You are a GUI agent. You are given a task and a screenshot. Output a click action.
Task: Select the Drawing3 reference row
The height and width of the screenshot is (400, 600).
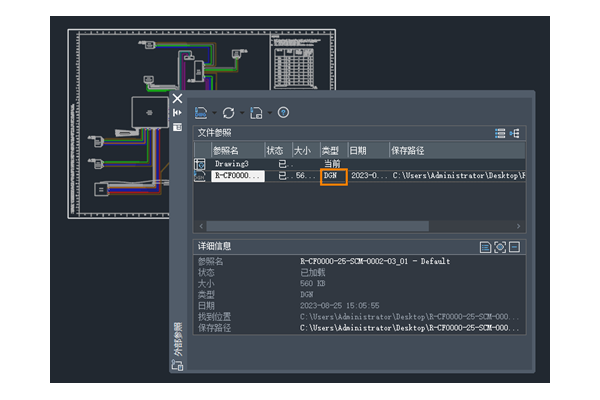coord(360,164)
